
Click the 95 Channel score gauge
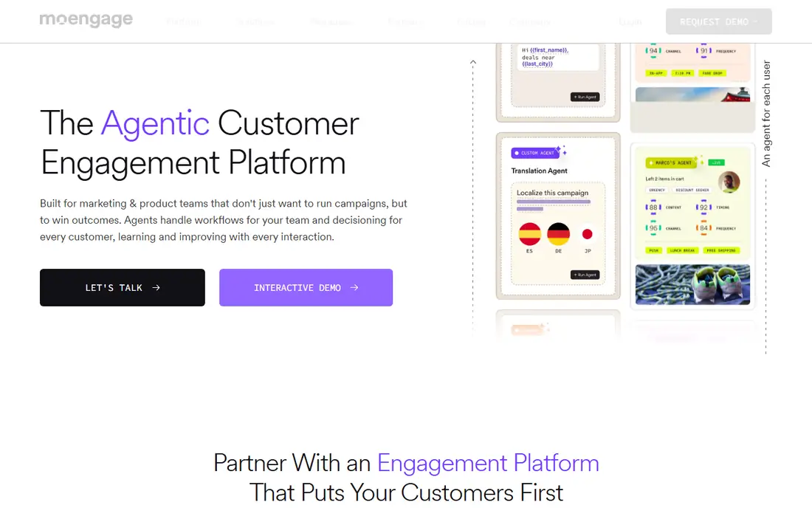pos(653,228)
